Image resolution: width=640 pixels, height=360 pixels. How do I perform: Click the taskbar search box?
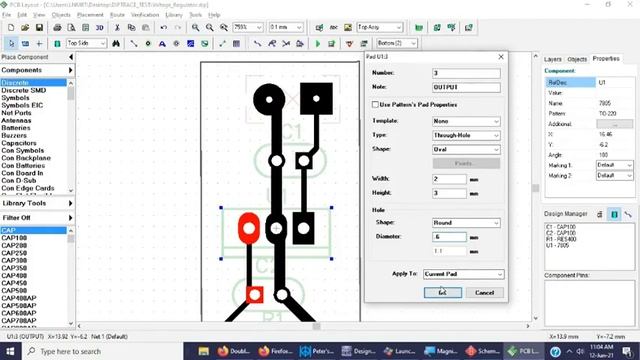point(101,351)
